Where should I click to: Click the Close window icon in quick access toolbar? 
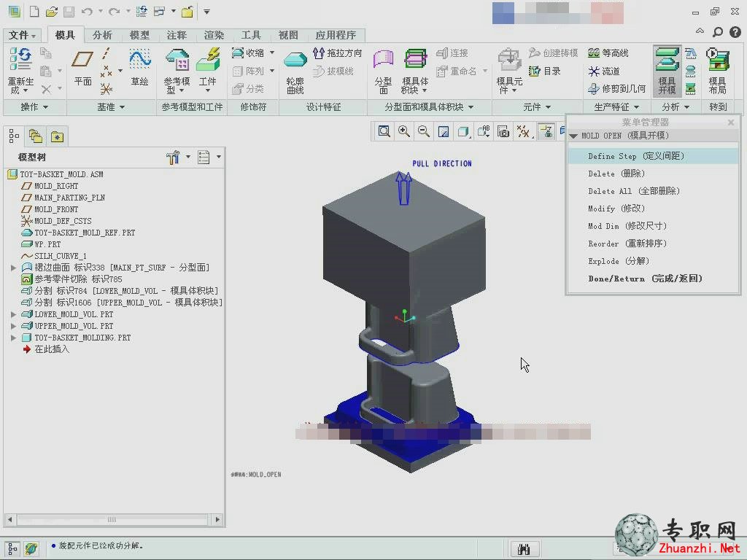point(187,12)
